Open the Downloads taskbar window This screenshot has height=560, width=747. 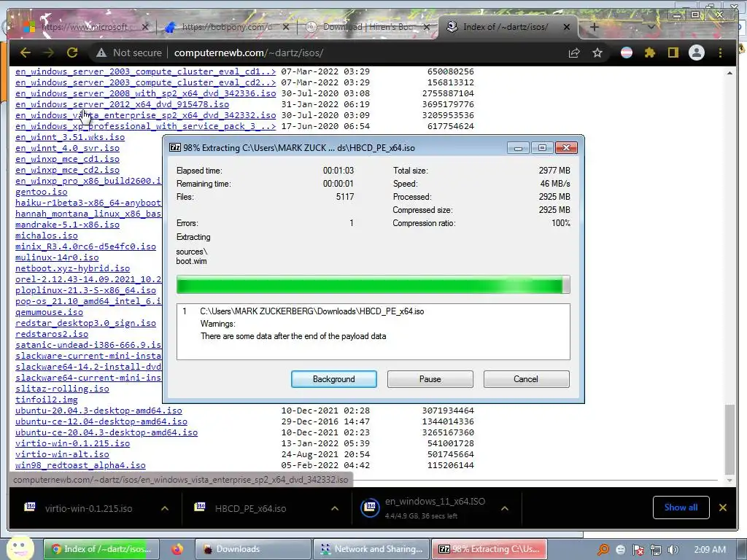(253, 549)
